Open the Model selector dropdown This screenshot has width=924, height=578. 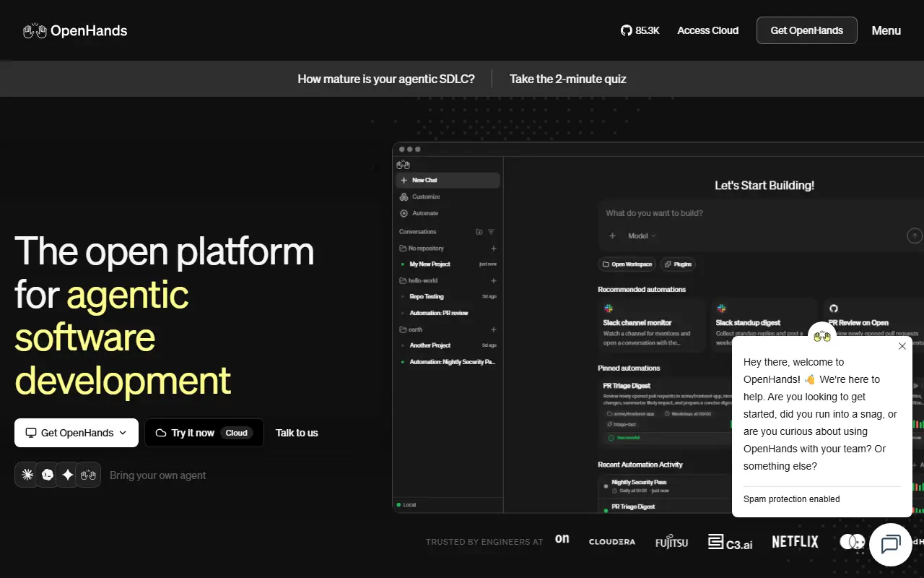(x=642, y=236)
